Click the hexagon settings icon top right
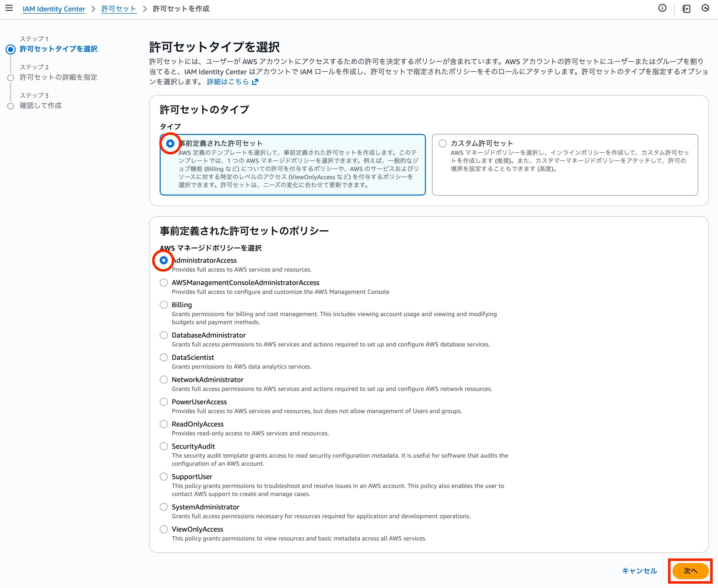 pyautogui.click(x=705, y=8)
